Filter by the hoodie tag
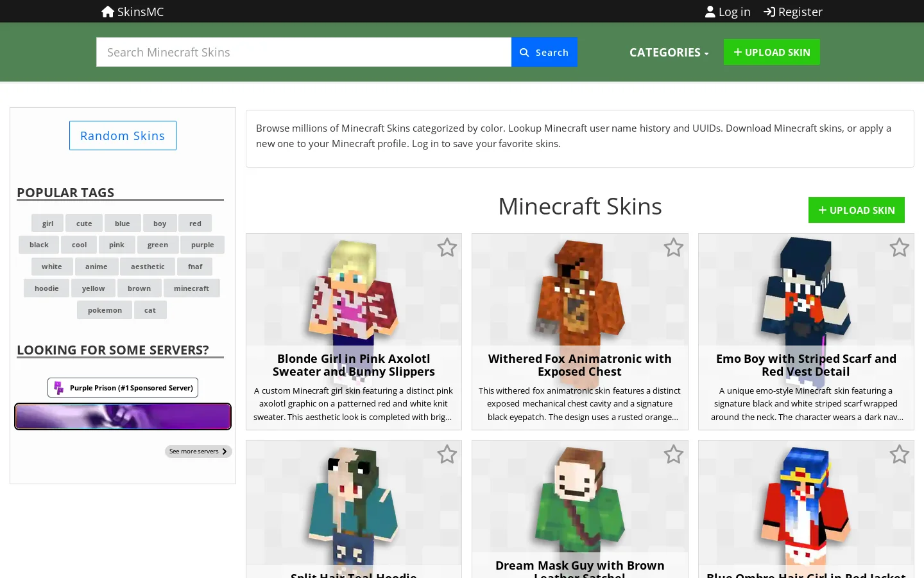This screenshot has height=578, width=924. point(46,288)
